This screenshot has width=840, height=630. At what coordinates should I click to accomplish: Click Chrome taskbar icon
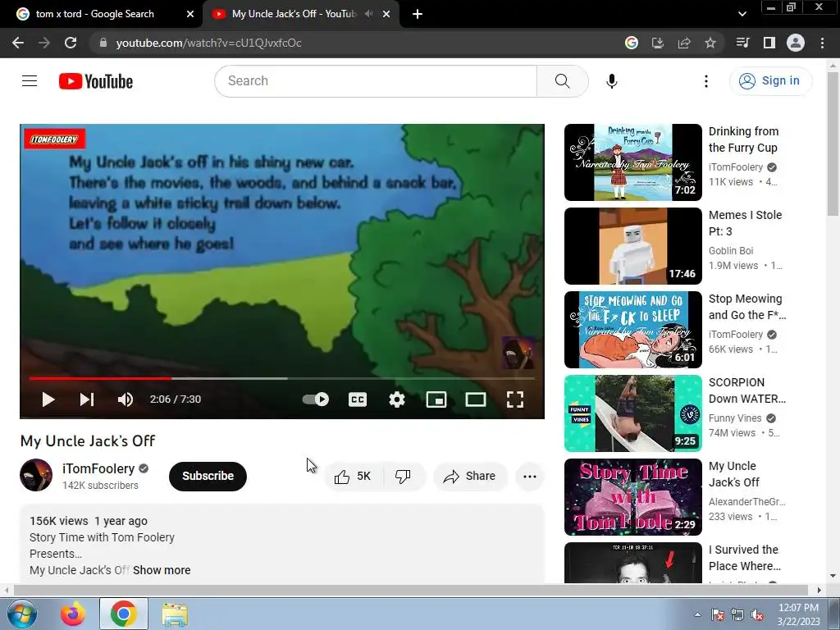click(123, 614)
